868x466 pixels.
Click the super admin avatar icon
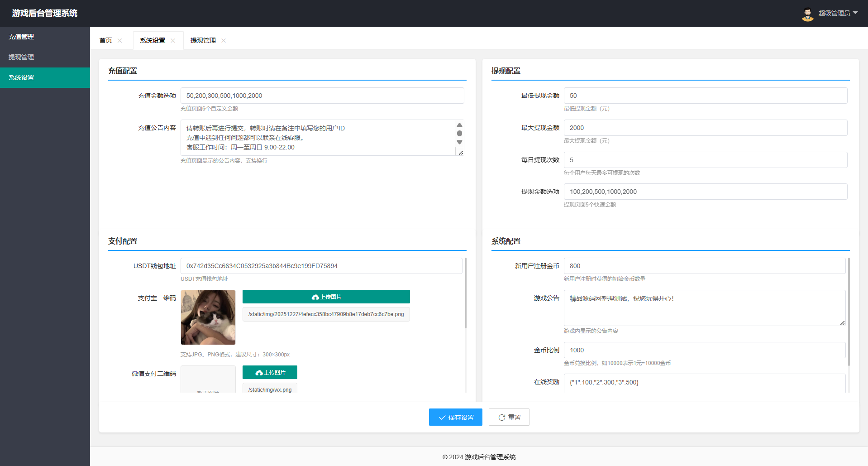tap(807, 14)
